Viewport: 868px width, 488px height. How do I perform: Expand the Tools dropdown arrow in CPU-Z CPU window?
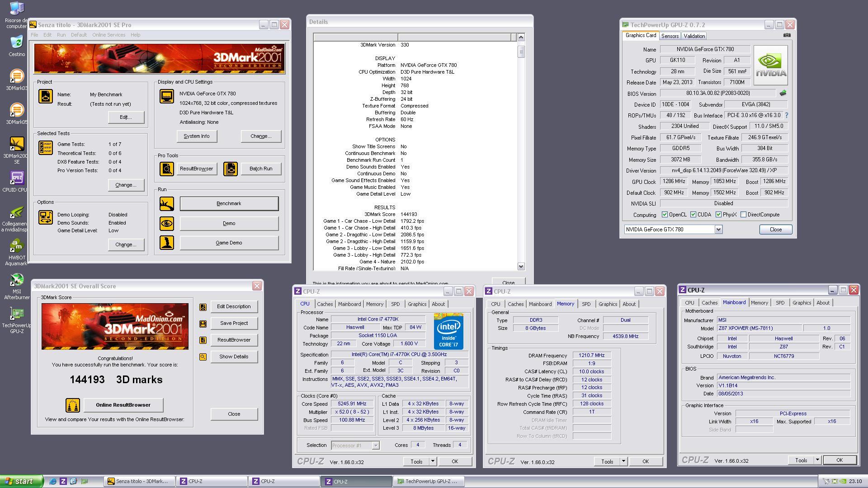pyautogui.click(x=433, y=461)
